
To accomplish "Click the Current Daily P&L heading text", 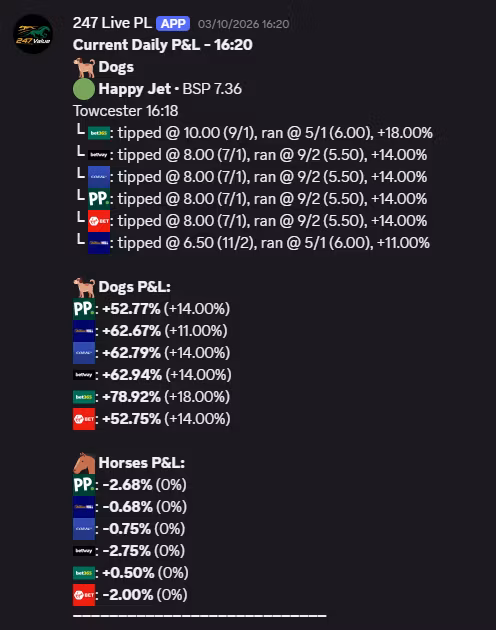I will click(163, 45).
